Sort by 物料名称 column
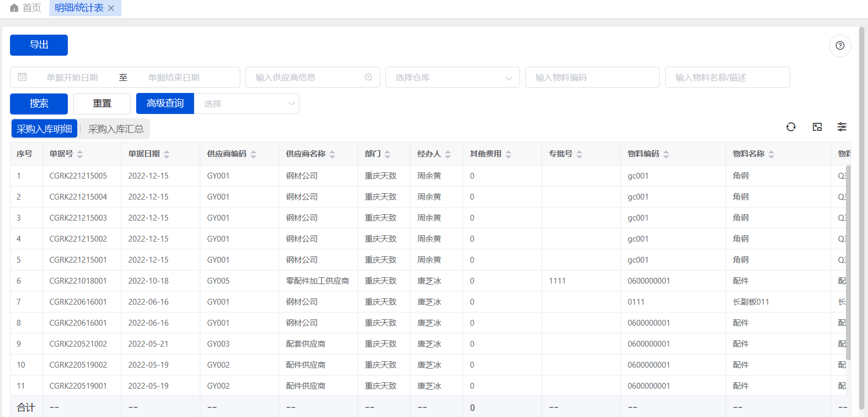868x417 pixels. tap(771, 154)
